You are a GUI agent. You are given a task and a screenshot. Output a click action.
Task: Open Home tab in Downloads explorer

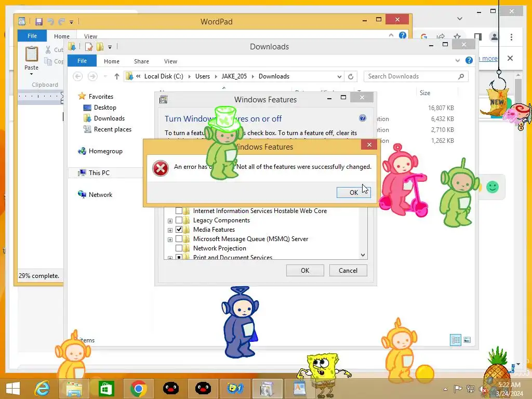tap(112, 61)
